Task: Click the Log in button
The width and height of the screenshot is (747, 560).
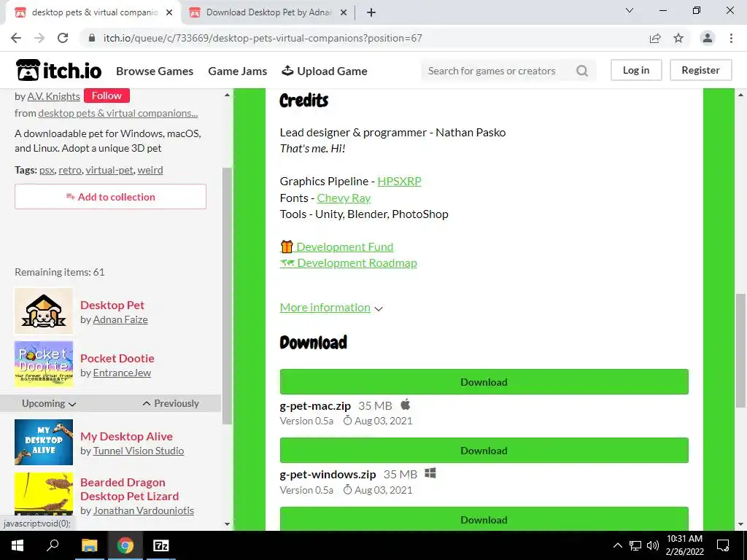Action: (x=636, y=70)
